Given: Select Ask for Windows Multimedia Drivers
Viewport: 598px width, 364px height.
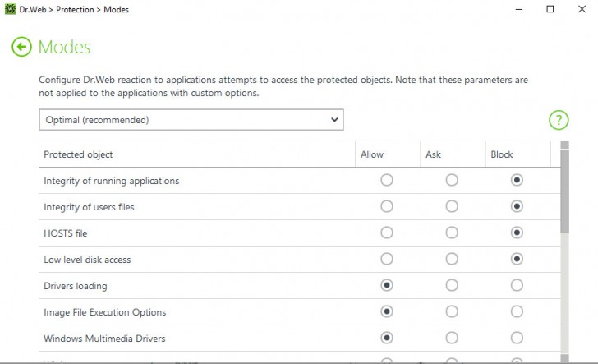Looking at the screenshot, I should tap(452, 338).
